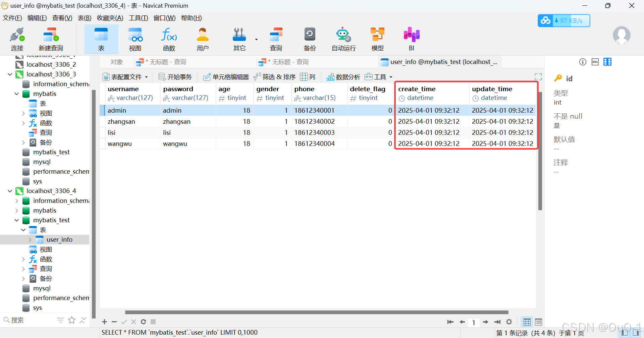The height and width of the screenshot is (338, 644).
Task: Open the 其它 dropdown arrow
Action: [x=256, y=39]
